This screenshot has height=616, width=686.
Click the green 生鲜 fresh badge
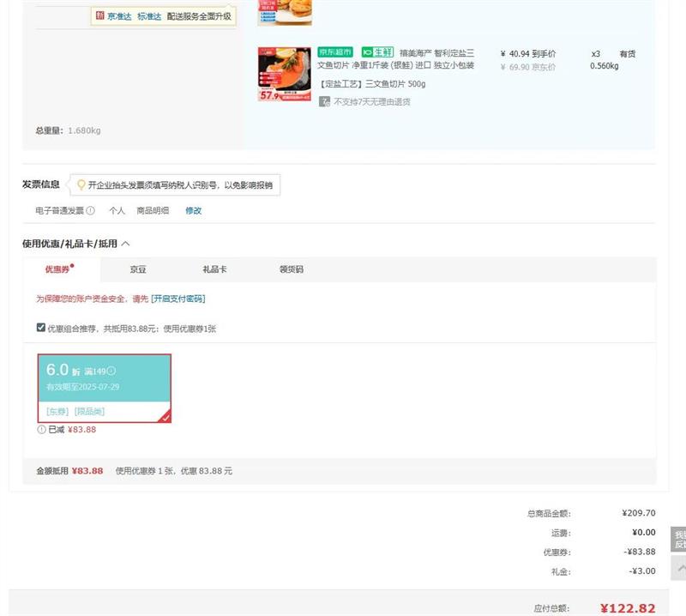point(377,52)
